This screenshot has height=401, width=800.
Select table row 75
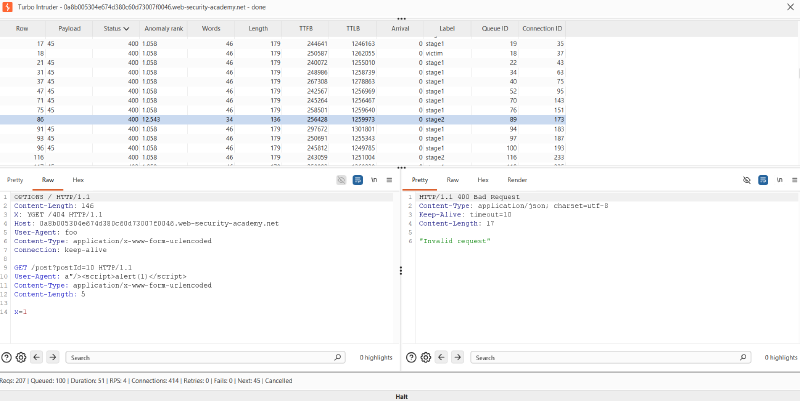click(x=282, y=110)
